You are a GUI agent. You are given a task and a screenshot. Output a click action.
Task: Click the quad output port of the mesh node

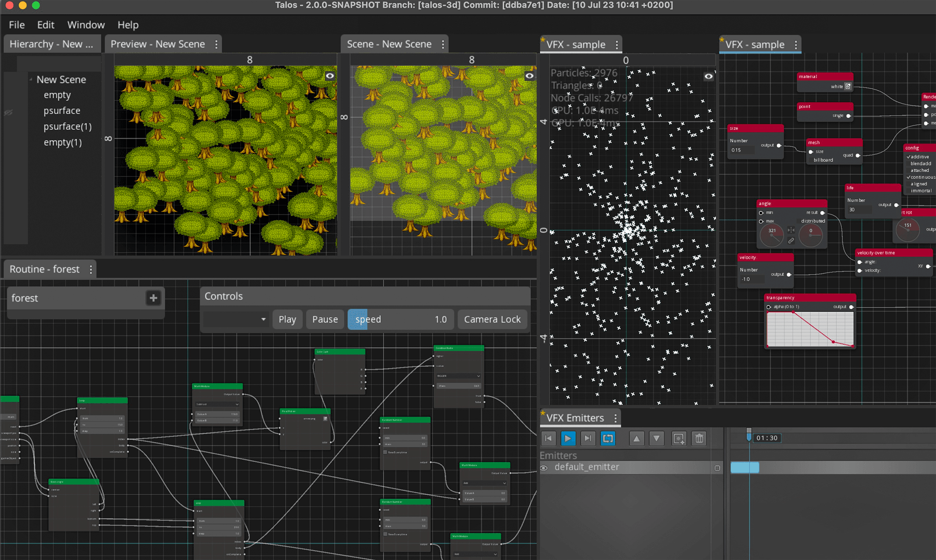pyautogui.click(x=858, y=155)
